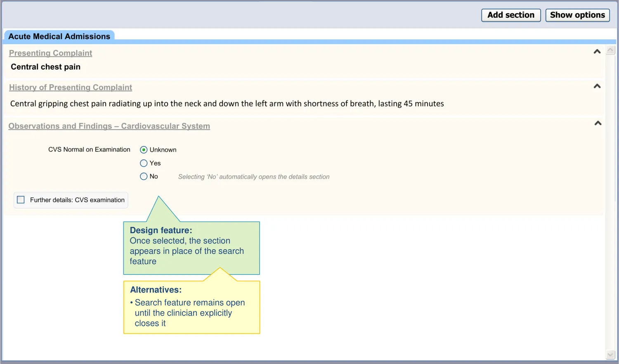Screen dimensions: 619x364
Task: Collapse the Presenting Complaint section chevron
Action: 597,52
